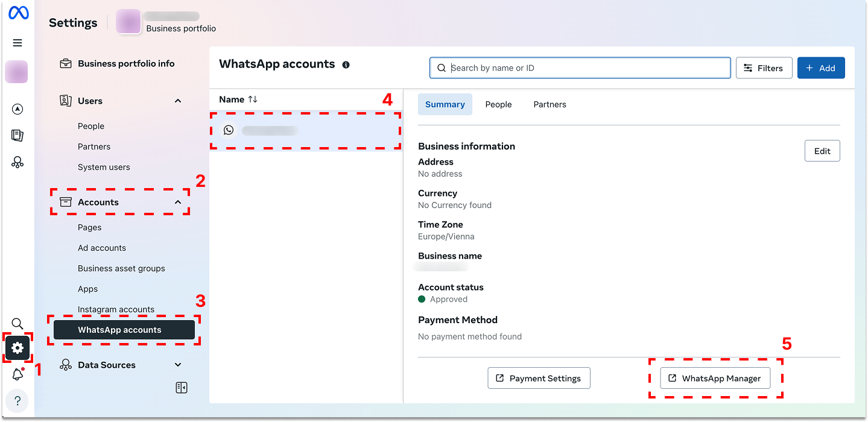Screen dimensions: 868x422
Task: Open Instagram accounts
Action: [x=116, y=309]
